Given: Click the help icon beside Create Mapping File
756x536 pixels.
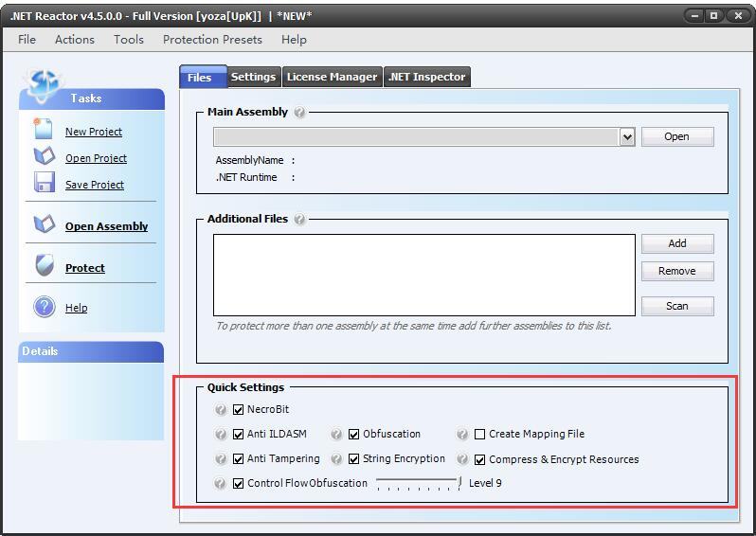Looking at the screenshot, I should (462, 435).
